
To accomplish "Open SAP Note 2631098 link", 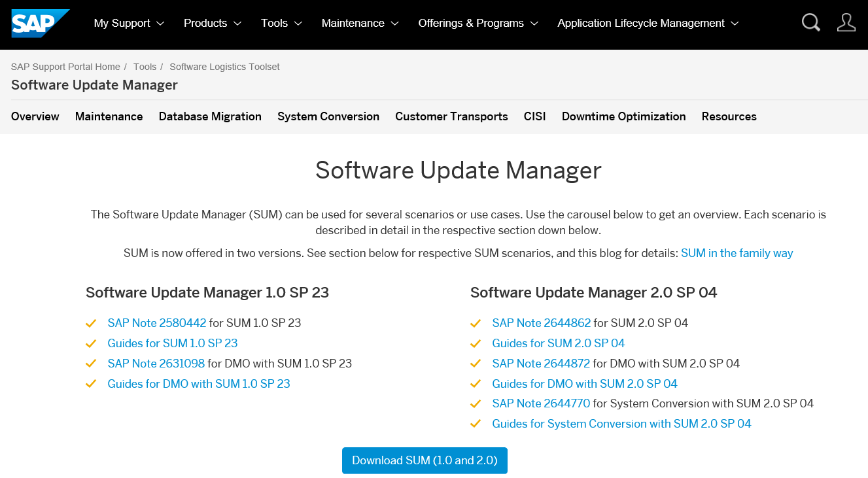I will (x=156, y=364).
